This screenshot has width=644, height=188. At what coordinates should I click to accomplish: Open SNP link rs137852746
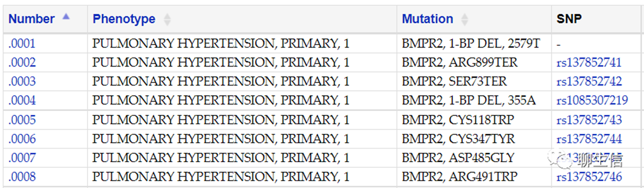click(x=589, y=177)
